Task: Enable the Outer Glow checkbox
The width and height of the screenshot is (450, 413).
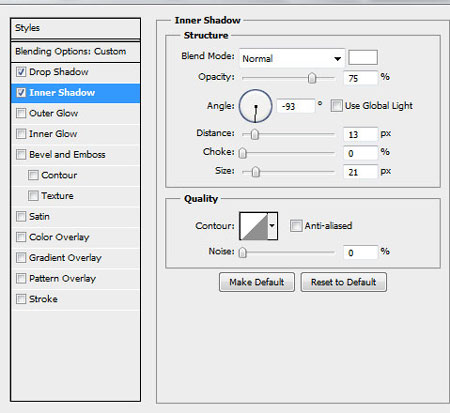Action: tap(21, 113)
